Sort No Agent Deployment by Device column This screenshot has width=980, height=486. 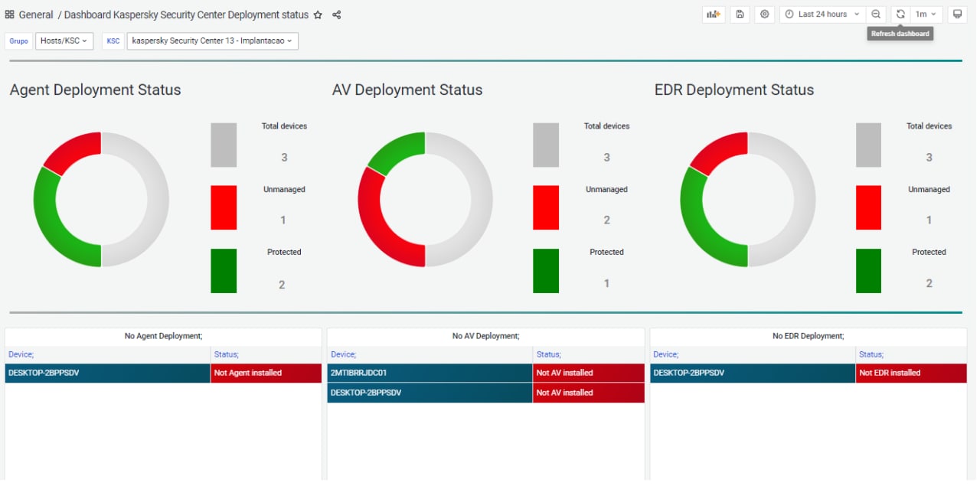[x=21, y=354]
